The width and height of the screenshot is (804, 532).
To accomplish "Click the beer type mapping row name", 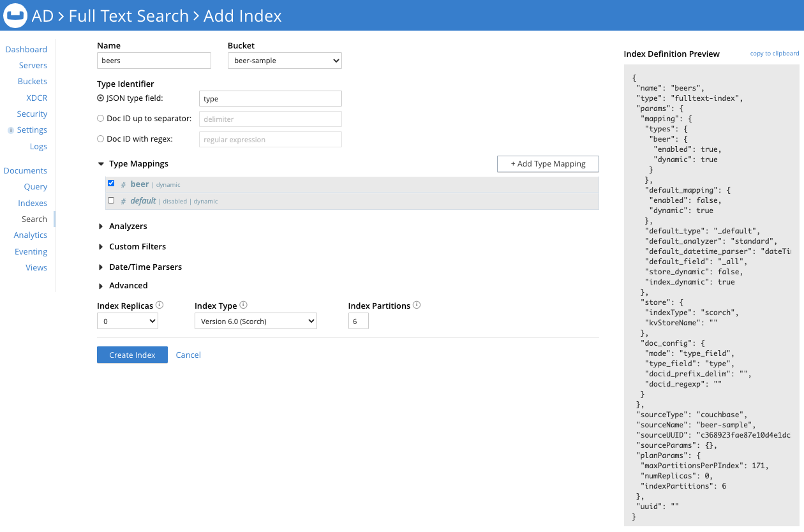I will (x=140, y=184).
